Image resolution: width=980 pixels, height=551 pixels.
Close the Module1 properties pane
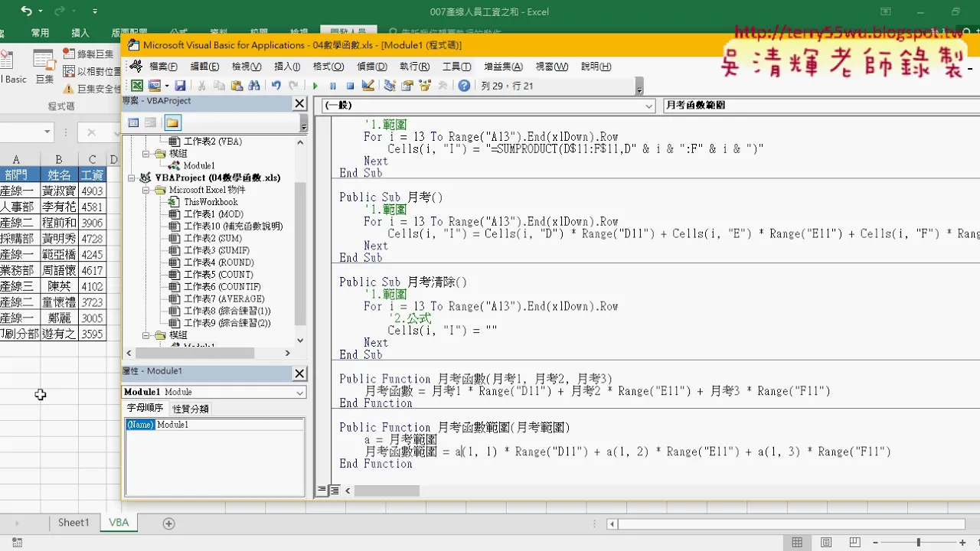click(x=299, y=373)
